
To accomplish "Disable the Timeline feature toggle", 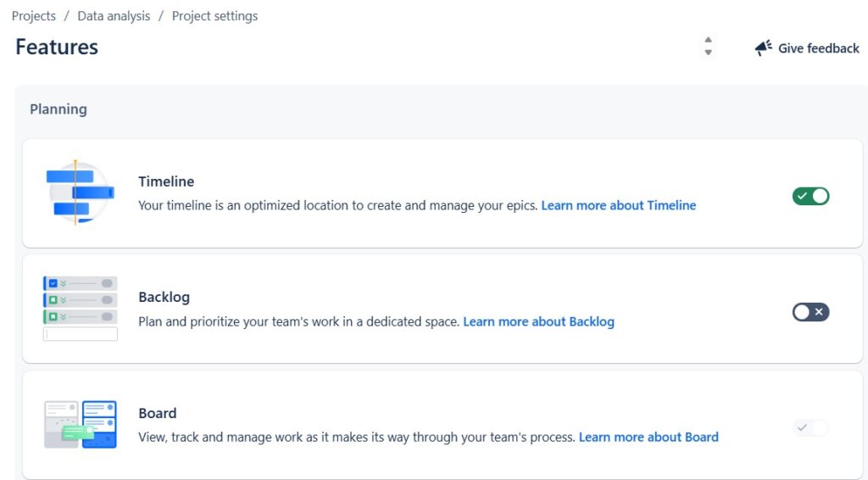I will [810, 196].
